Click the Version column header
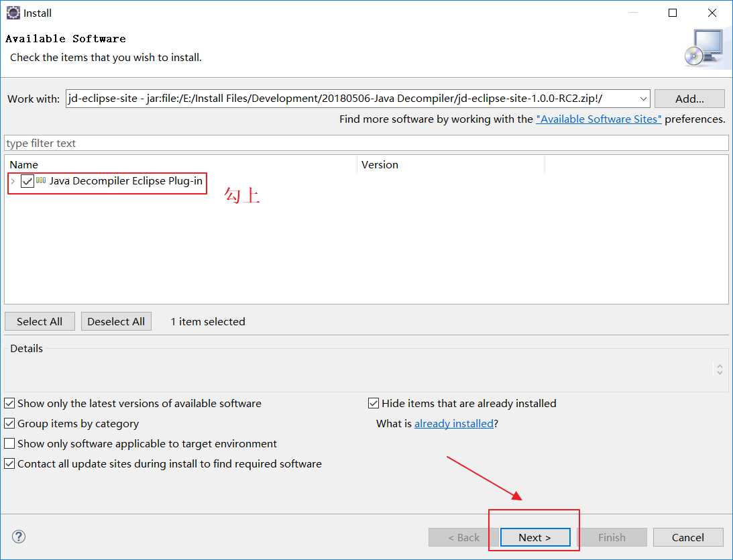Screen dimensions: 733x560 point(451,164)
